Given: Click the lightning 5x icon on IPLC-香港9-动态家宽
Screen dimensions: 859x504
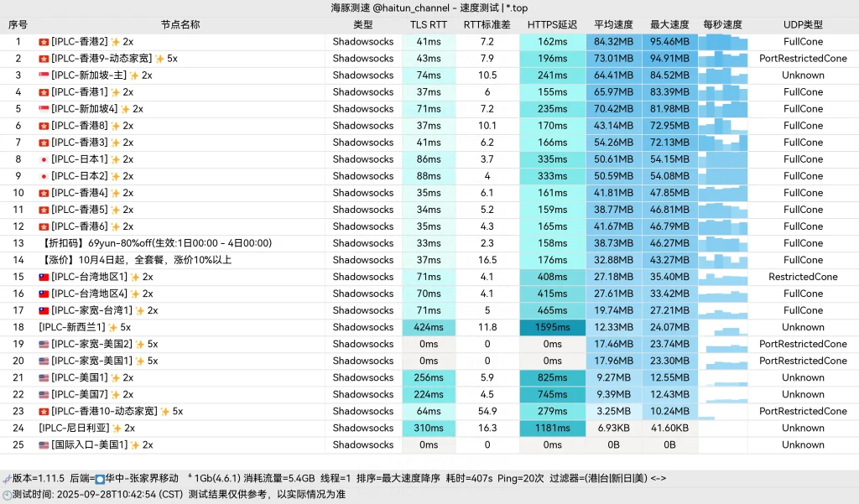Looking at the screenshot, I should 159,59.
